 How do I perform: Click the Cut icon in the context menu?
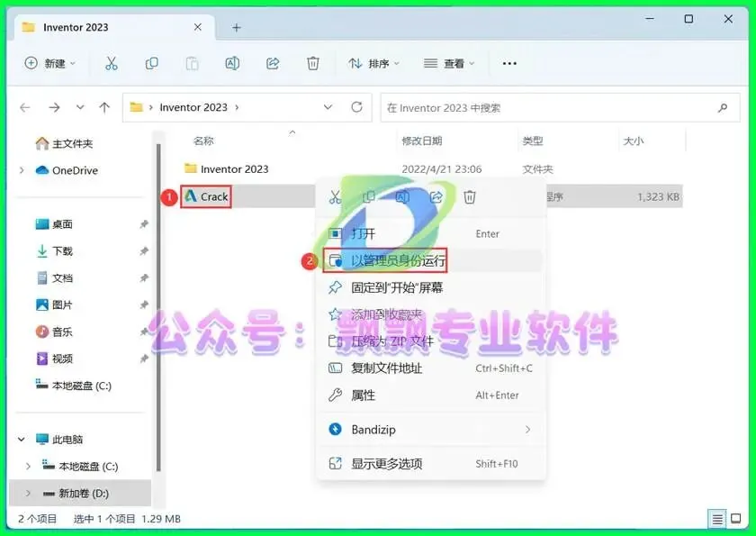click(335, 197)
